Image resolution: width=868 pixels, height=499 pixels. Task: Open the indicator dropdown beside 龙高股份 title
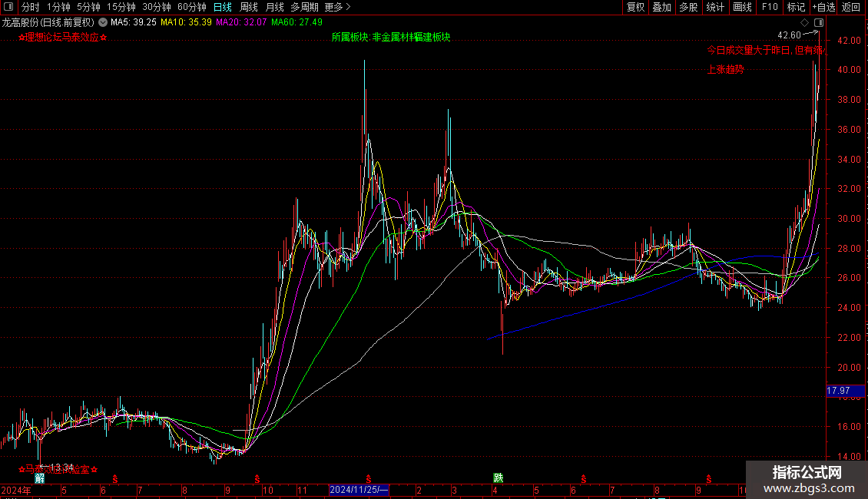(103, 22)
